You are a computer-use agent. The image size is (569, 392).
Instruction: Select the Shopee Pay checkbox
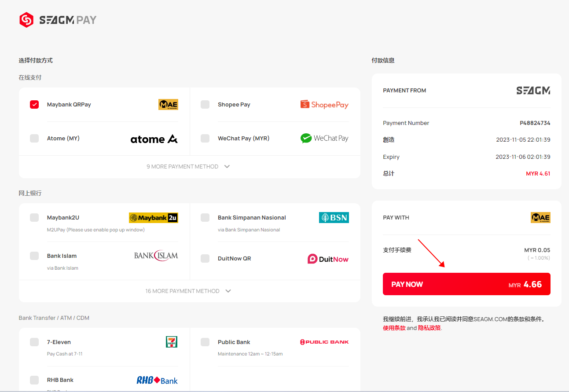coord(205,105)
